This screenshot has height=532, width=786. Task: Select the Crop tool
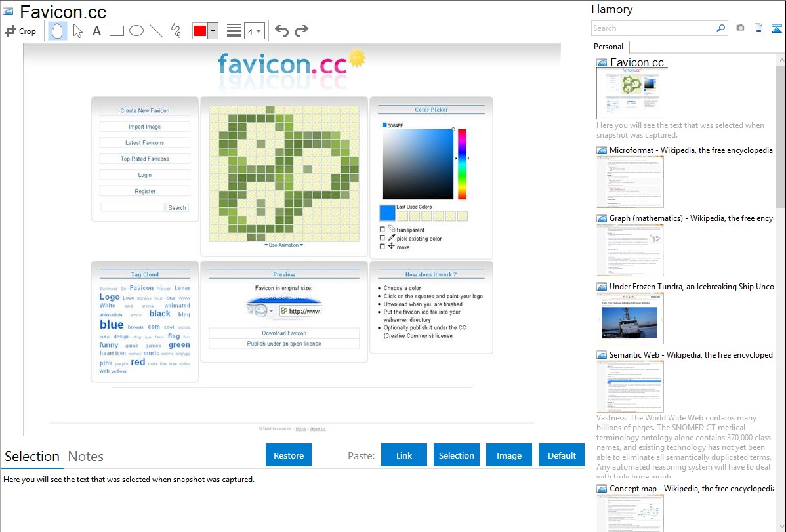pos(20,31)
